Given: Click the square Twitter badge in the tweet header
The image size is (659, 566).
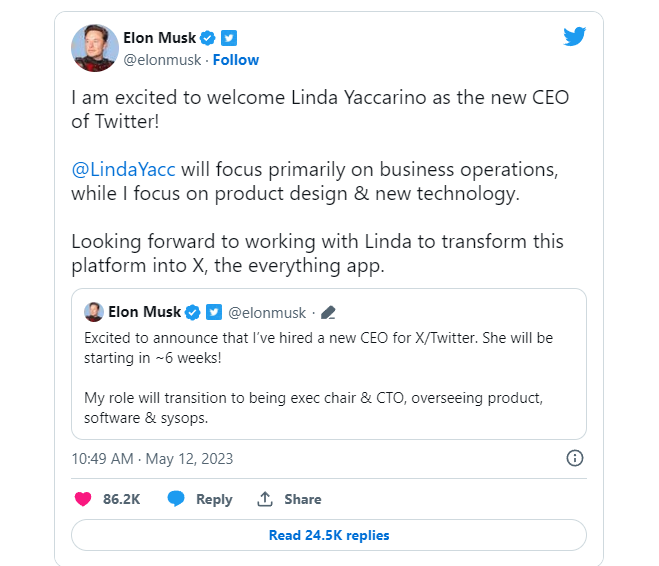Looking at the screenshot, I should [x=229, y=38].
